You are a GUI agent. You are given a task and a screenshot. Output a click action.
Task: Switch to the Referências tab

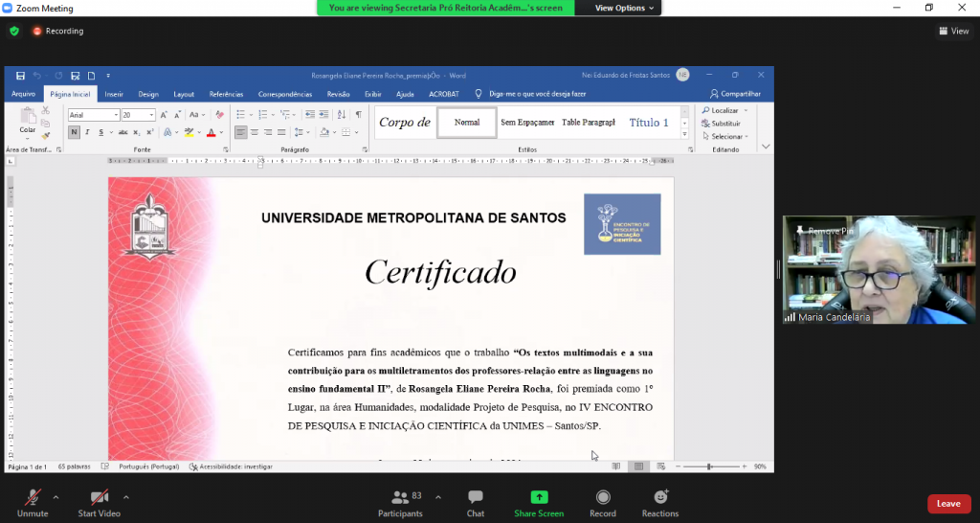pos(226,95)
